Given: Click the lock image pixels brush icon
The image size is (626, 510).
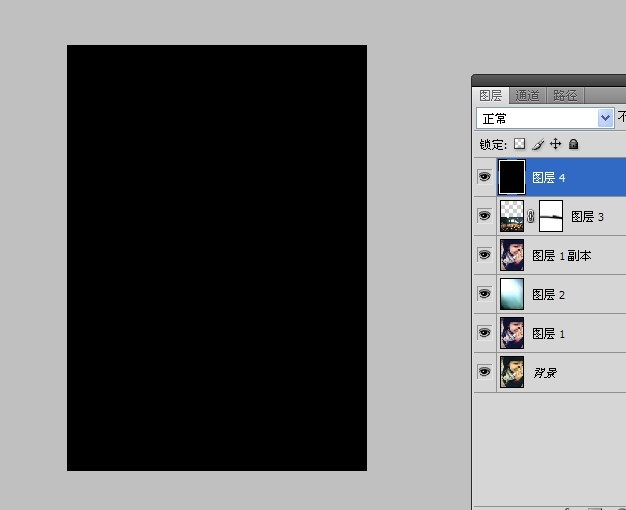Looking at the screenshot, I should tap(537, 144).
